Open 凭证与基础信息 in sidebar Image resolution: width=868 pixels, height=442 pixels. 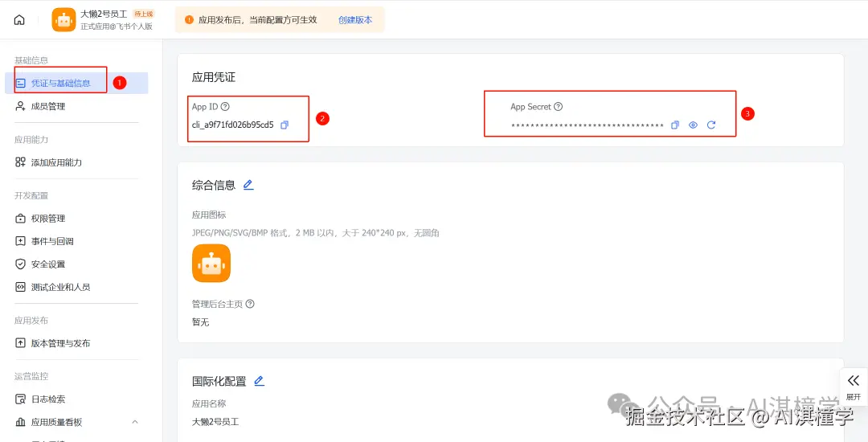click(77, 83)
